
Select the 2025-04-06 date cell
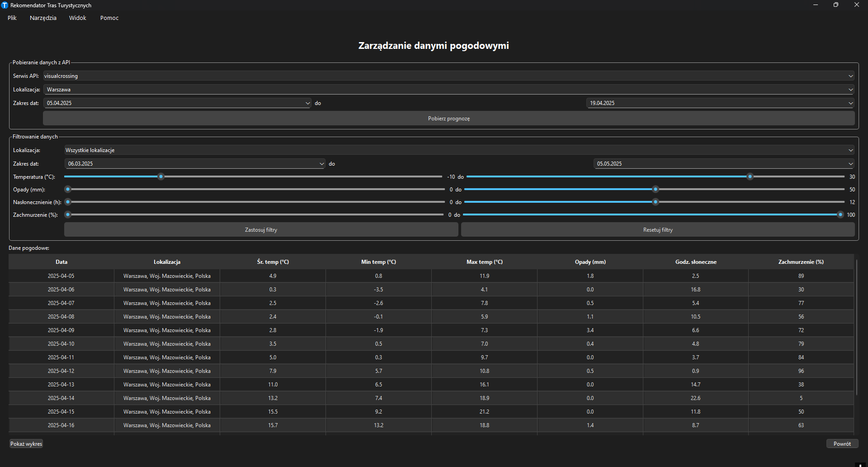(x=61, y=290)
